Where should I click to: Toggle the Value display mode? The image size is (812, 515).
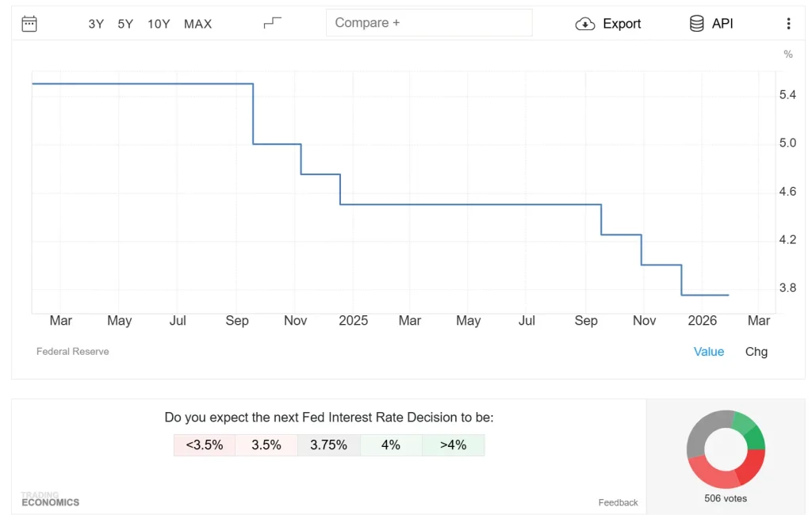tap(709, 351)
